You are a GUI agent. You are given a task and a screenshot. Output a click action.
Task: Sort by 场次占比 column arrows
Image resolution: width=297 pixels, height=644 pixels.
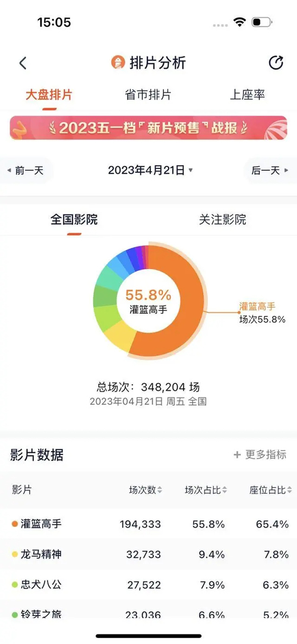[225, 490]
